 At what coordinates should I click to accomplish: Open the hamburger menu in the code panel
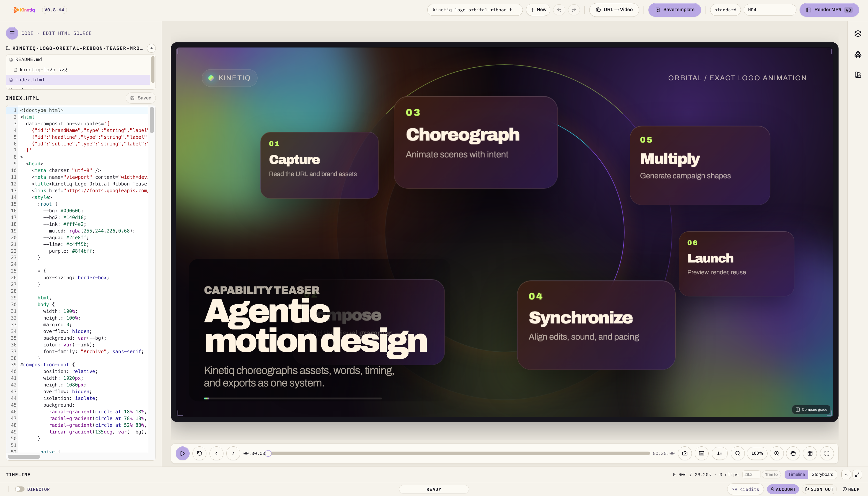point(12,33)
